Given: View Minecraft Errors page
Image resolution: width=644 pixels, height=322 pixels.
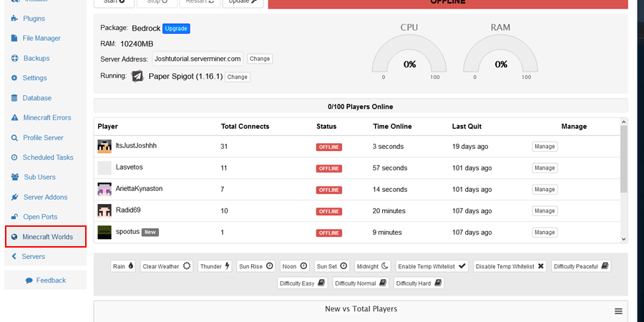Looking at the screenshot, I should pos(47,118).
